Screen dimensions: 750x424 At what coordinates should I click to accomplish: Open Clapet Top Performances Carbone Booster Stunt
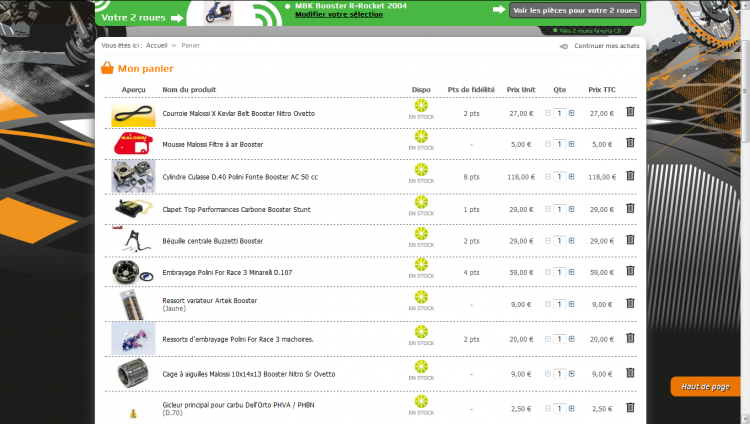(x=236, y=209)
